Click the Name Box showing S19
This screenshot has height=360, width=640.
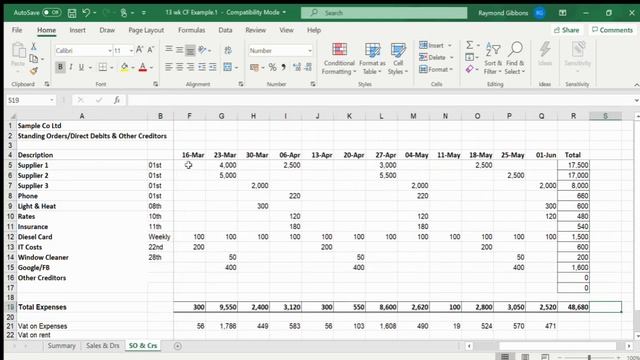pyautogui.click(x=31, y=100)
